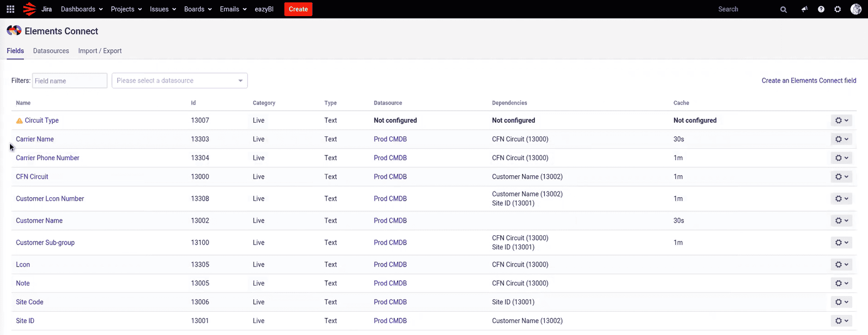
Task: Open the app switcher grid icon
Action: click(10, 9)
